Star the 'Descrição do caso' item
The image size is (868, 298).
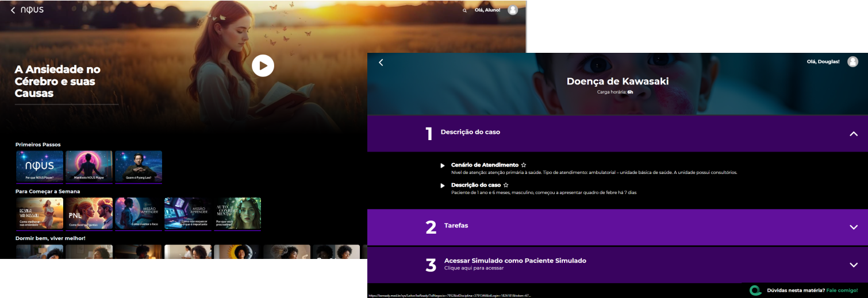pos(506,185)
